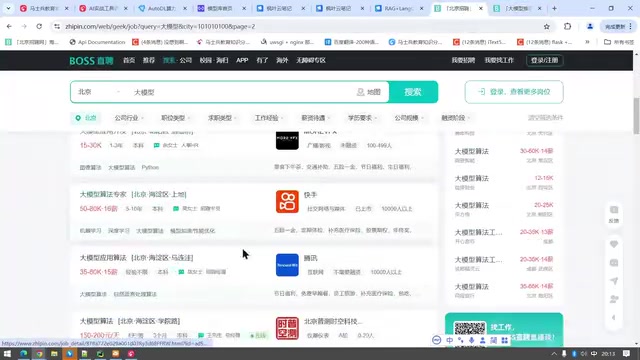Viewport: 640px width, 360px height.
Task: Click the 登录/注册 button in header
Action: tap(544, 60)
